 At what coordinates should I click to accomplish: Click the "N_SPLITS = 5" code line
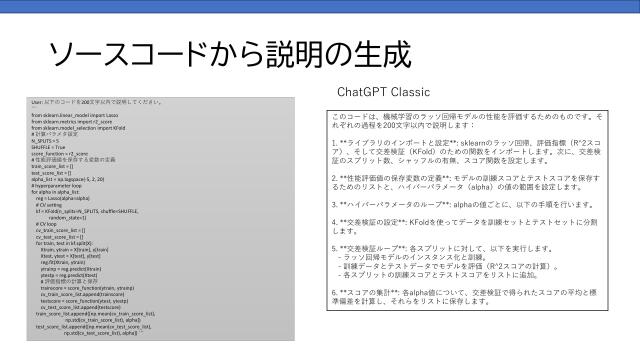(45, 141)
